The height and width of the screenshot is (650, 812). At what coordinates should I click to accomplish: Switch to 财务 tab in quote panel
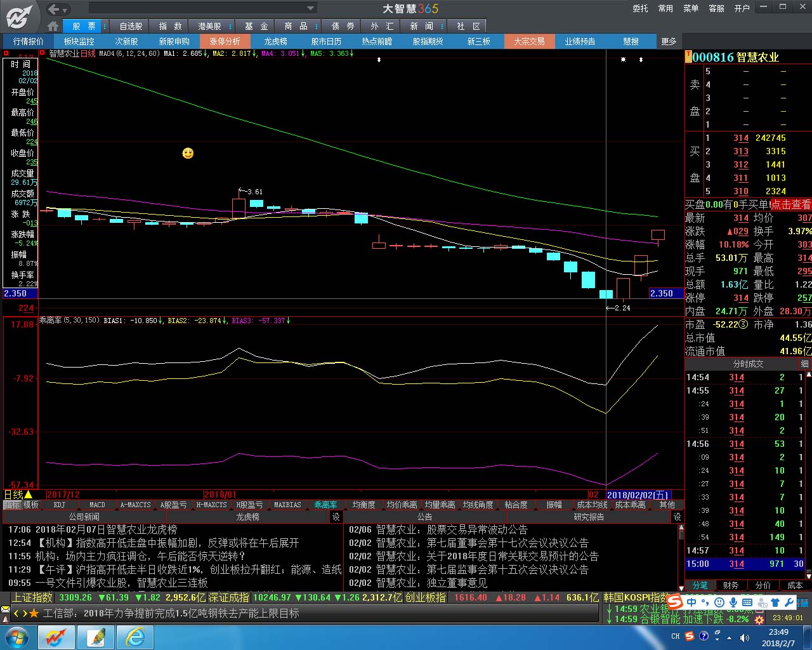731,585
